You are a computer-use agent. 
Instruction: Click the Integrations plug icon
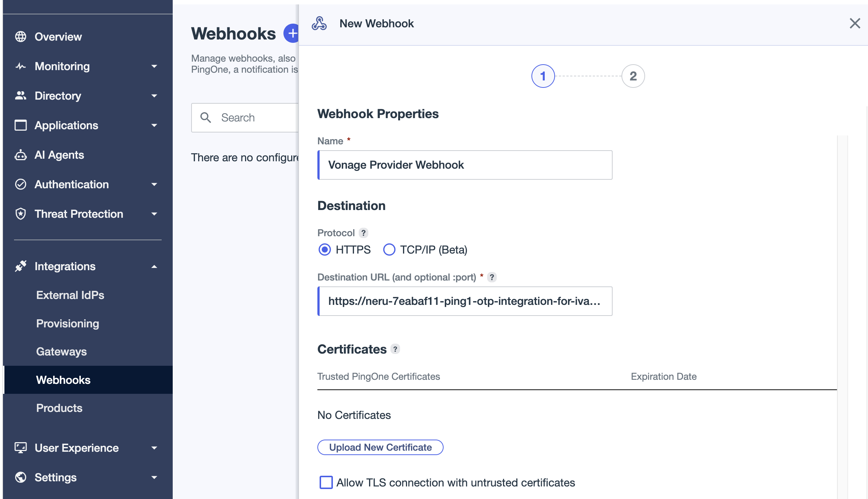coord(21,266)
